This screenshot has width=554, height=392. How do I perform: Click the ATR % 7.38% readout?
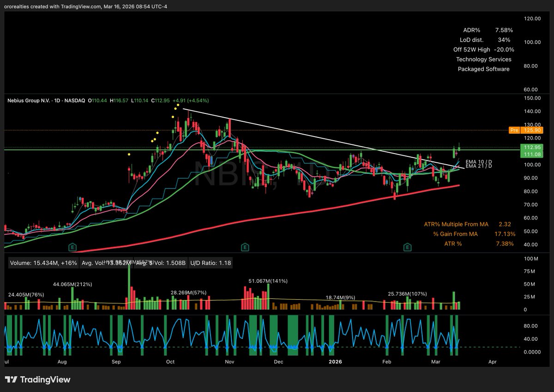click(x=479, y=244)
